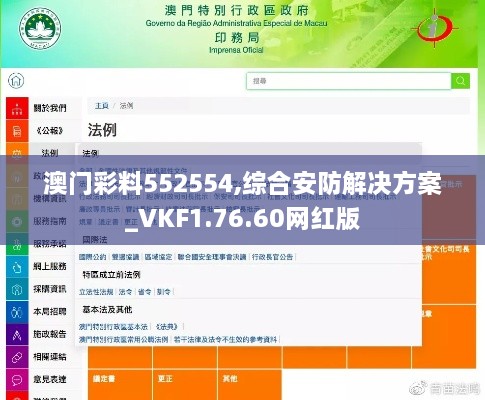Click the 特區成立前法例 section heading
The width and height of the screenshot is (485, 400).
[111, 275]
